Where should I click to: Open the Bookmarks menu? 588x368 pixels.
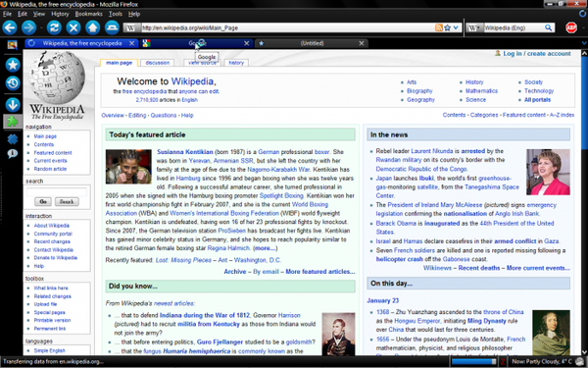pos(89,14)
